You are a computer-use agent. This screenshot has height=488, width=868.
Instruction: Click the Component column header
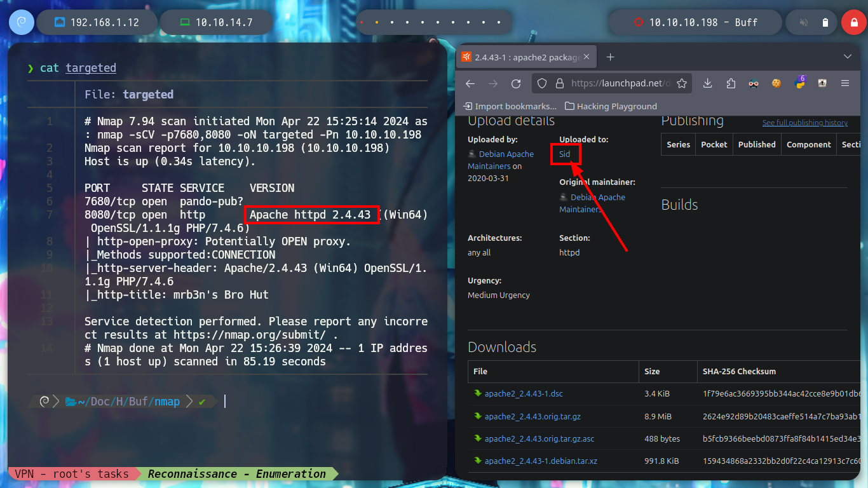pos(809,144)
